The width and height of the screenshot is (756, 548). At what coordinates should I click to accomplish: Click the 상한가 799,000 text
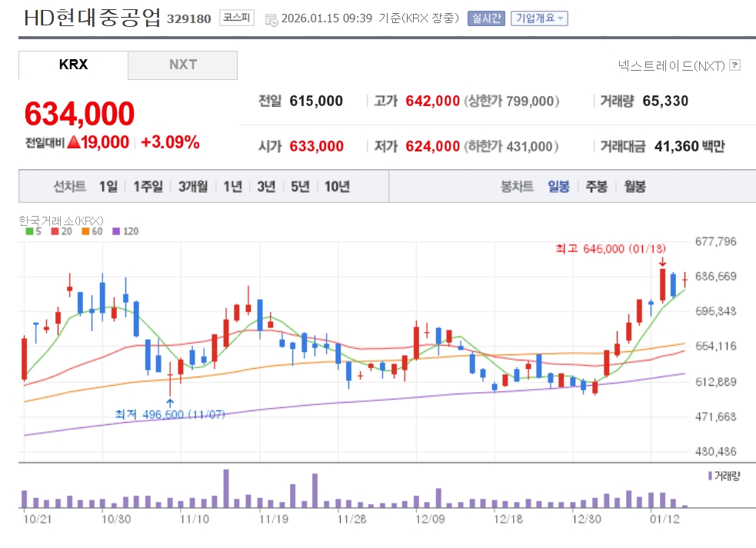click(511, 101)
